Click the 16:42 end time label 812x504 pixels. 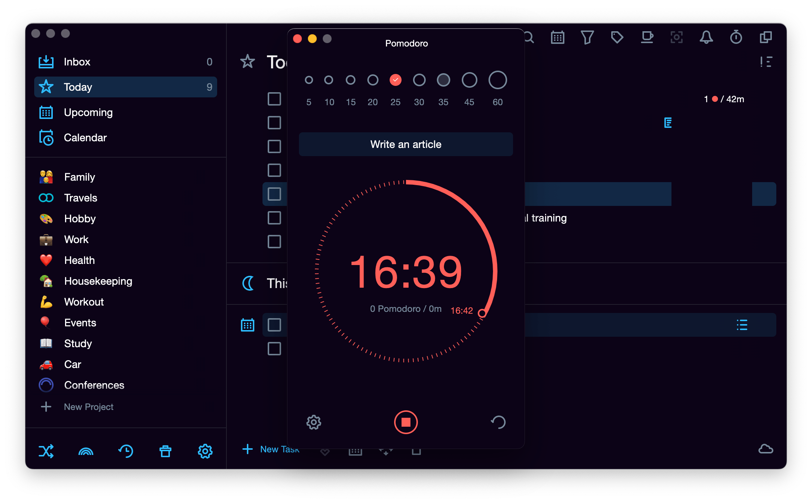pyautogui.click(x=462, y=311)
